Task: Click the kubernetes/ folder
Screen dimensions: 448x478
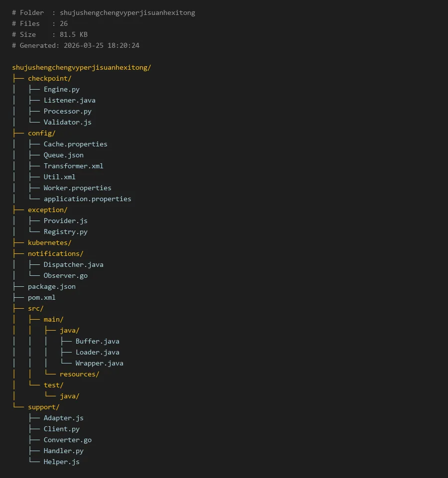Action: tap(49, 242)
